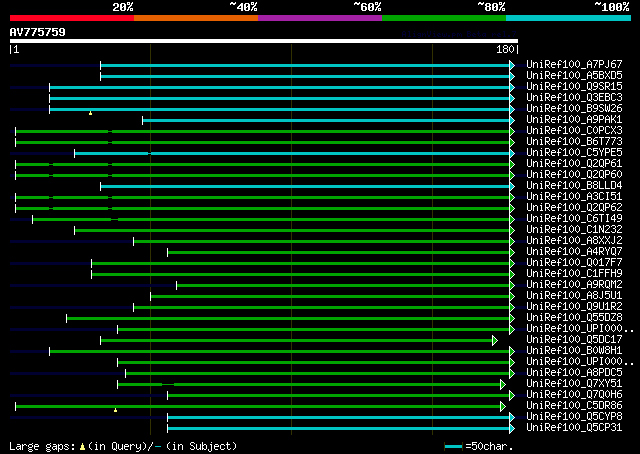Click the UniRef100_C6TI49 subject name
The width and height of the screenshot is (640, 454).
pyautogui.click(x=574, y=219)
